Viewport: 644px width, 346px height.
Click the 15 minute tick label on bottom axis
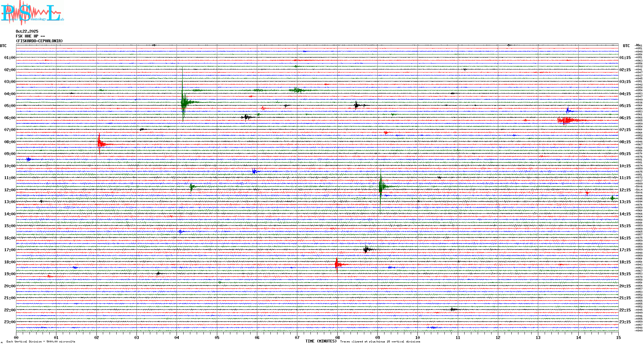(618, 338)
